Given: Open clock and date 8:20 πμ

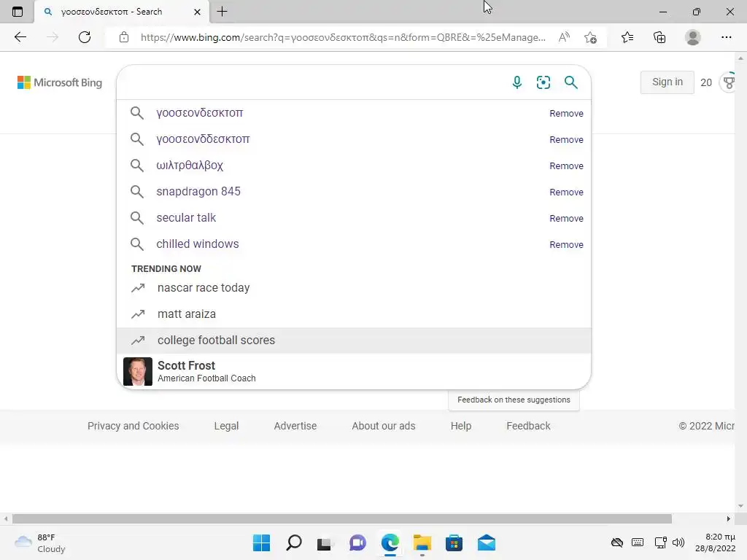Looking at the screenshot, I should coord(715,542).
